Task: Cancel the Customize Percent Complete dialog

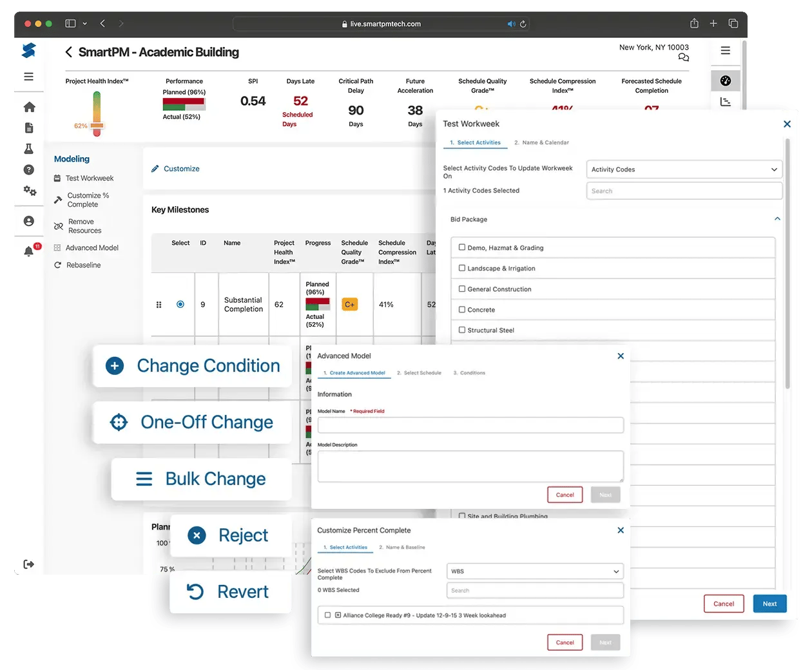Action: pyautogui.click(x=565, y=642)
